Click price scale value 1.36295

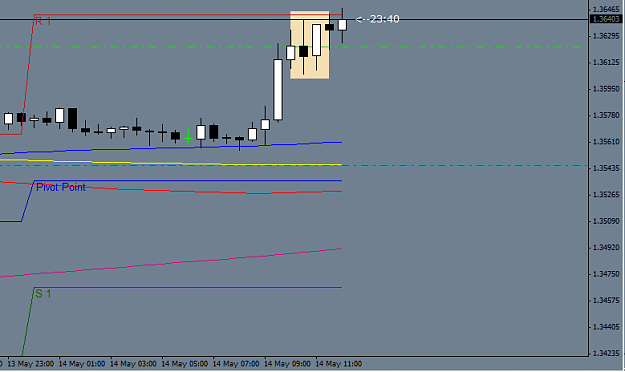(606, 36)
